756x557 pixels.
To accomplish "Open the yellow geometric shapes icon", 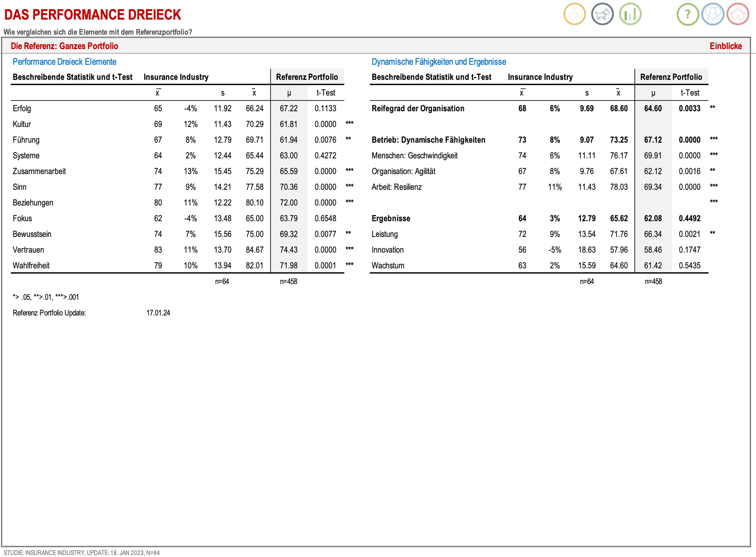I will tap(574, 14).
